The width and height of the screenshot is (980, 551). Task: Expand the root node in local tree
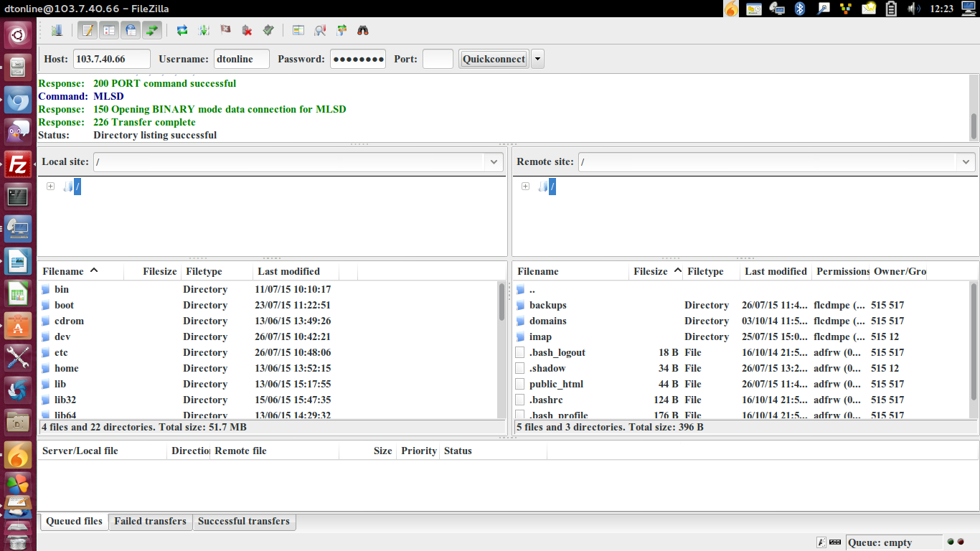[x=50, y=187]
